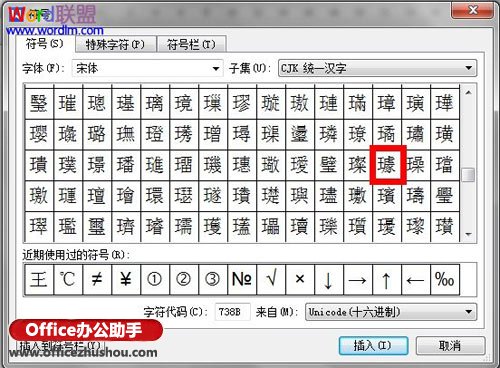Click the character grid scrollbar thumb
Screen dimensions: 500x368
468,175
